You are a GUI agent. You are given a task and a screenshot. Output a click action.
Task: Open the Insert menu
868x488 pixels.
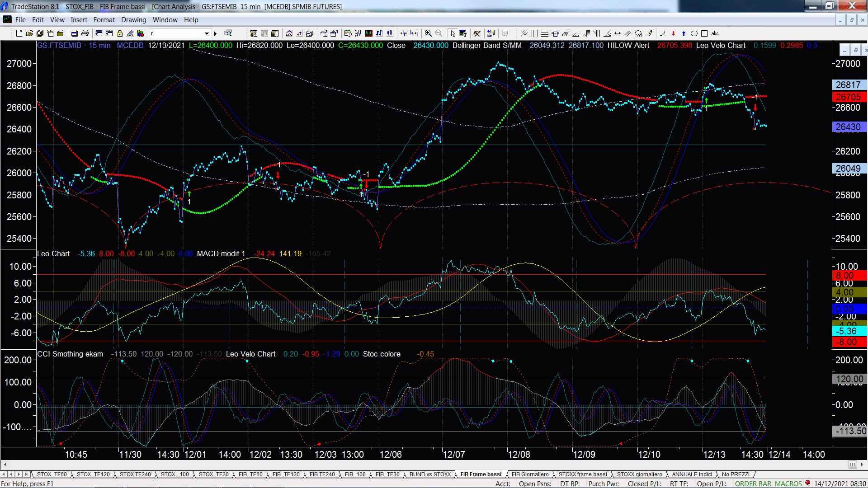[79, 20]
